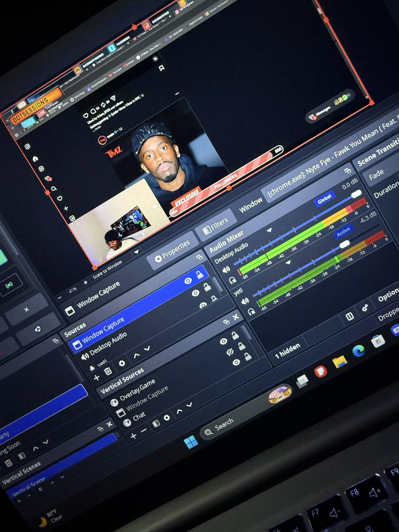The image size is (399, 532).
Task: Open the Windows Start menu
Action: [191, 442]
